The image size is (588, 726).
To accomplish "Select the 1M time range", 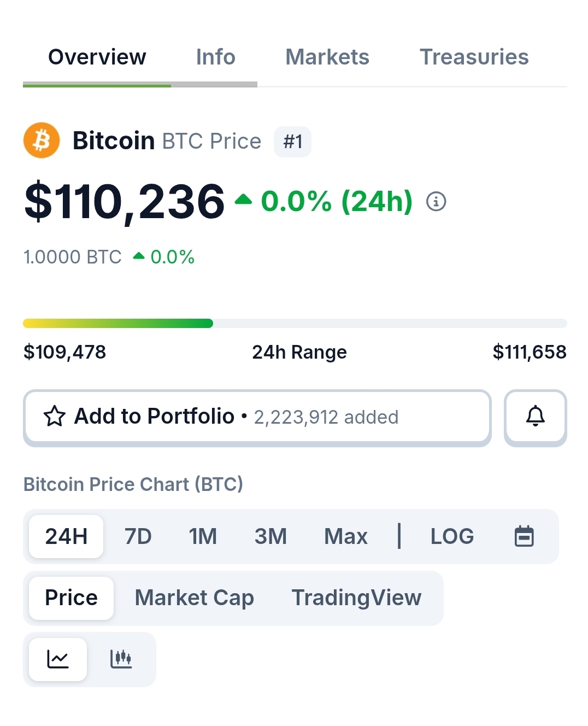I will [203, 536].
